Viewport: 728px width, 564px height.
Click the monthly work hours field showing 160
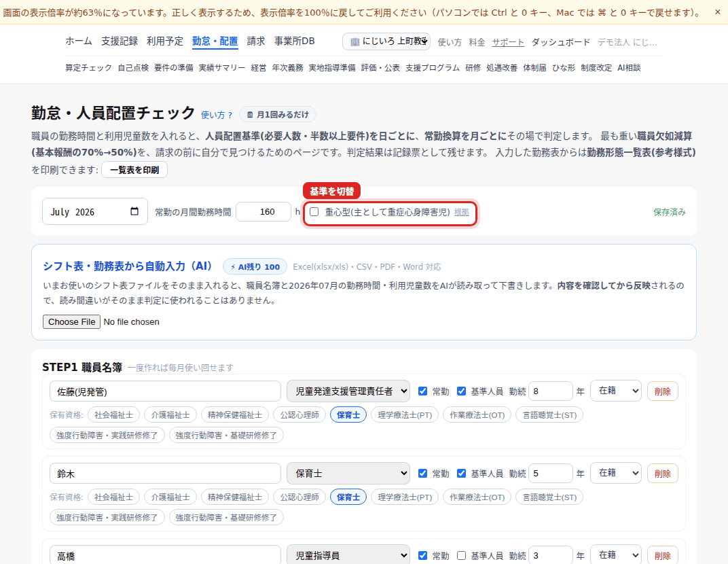pos(263,211)
